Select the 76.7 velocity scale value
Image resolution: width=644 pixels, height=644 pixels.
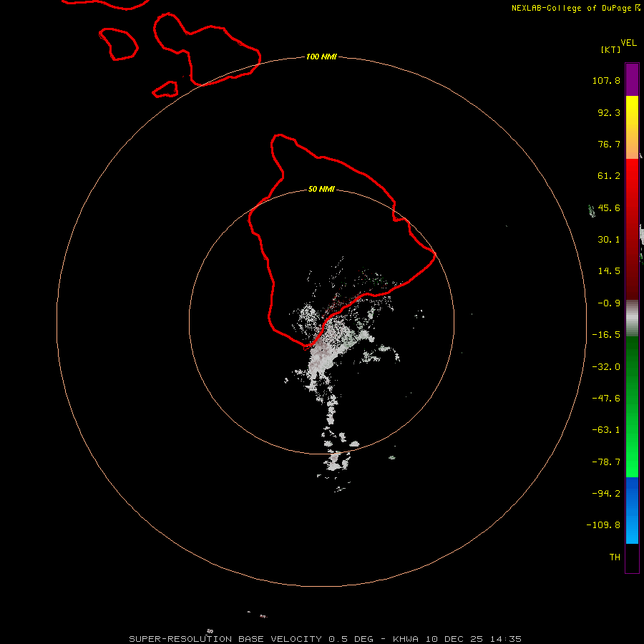(x=609, y=144)
